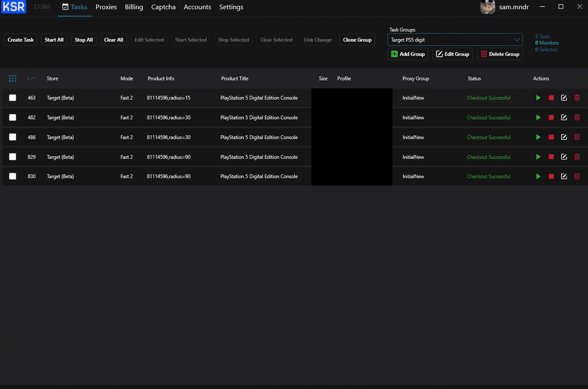
Task: Click InitialNew proxy group of task 486
Action: pos(413,137)
